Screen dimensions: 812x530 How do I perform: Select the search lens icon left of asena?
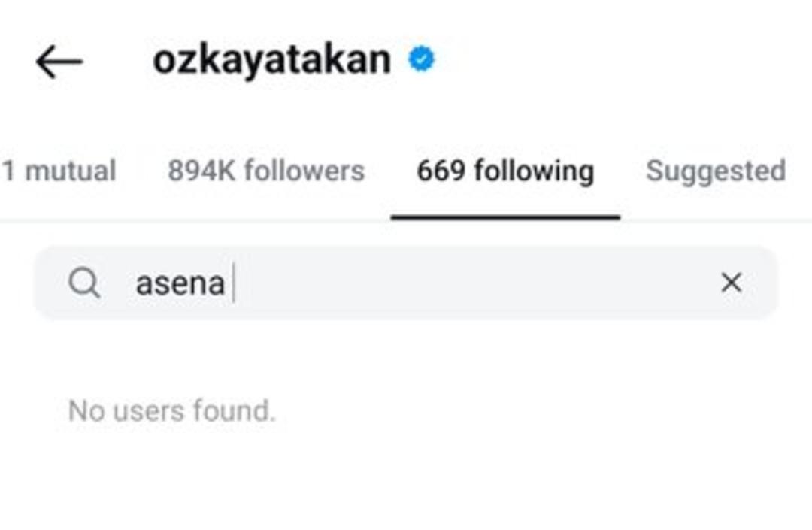point(84,283)
